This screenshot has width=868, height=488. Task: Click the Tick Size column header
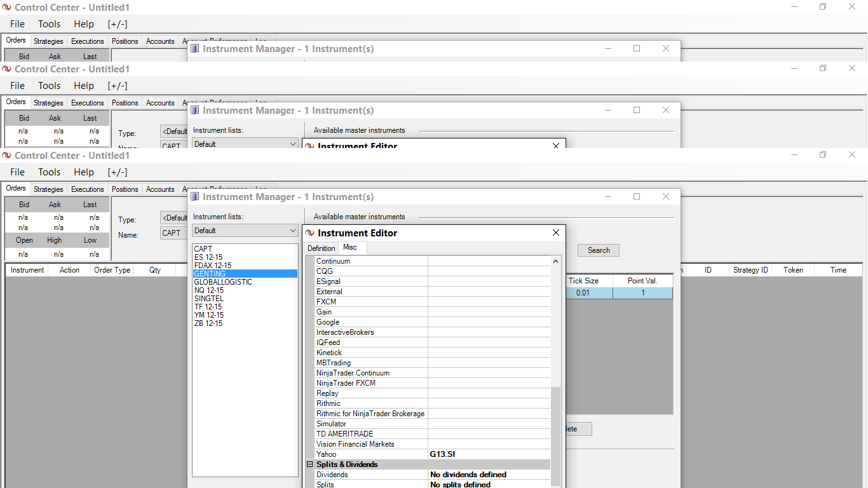point(583,281)
